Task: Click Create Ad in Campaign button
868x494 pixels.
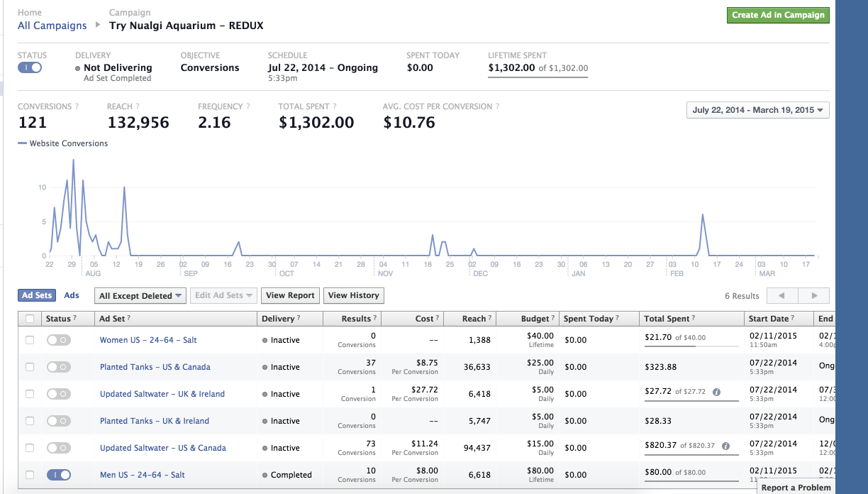Action: click(x=778, y=15)
